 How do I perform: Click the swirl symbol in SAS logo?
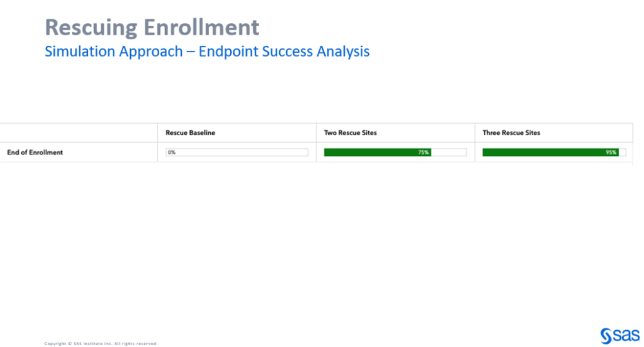pos(606,336)
